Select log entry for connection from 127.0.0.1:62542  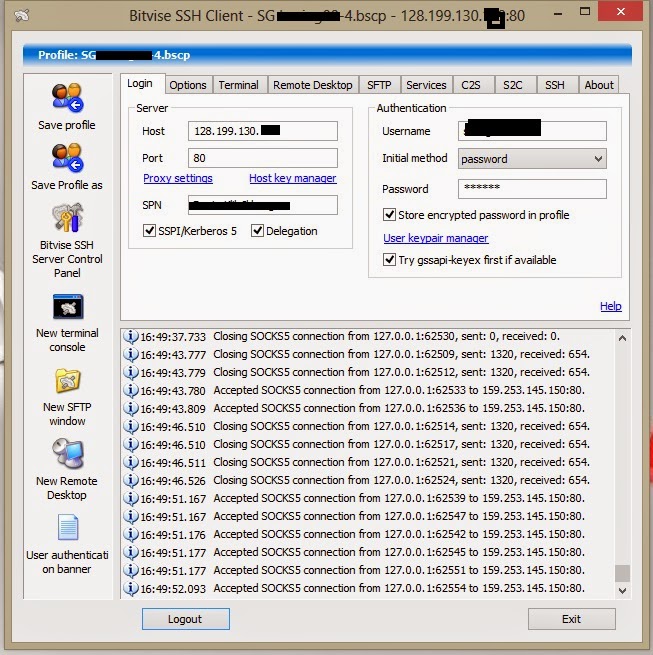point(356,534)
